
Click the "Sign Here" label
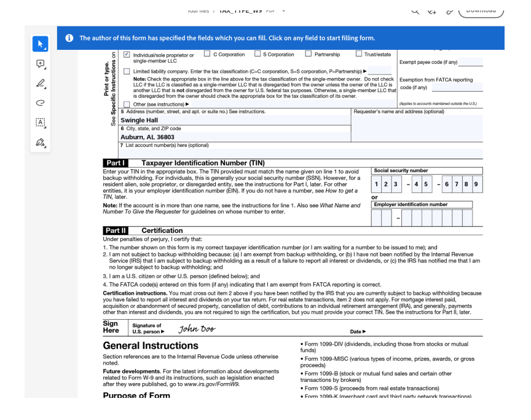[111, 327]
